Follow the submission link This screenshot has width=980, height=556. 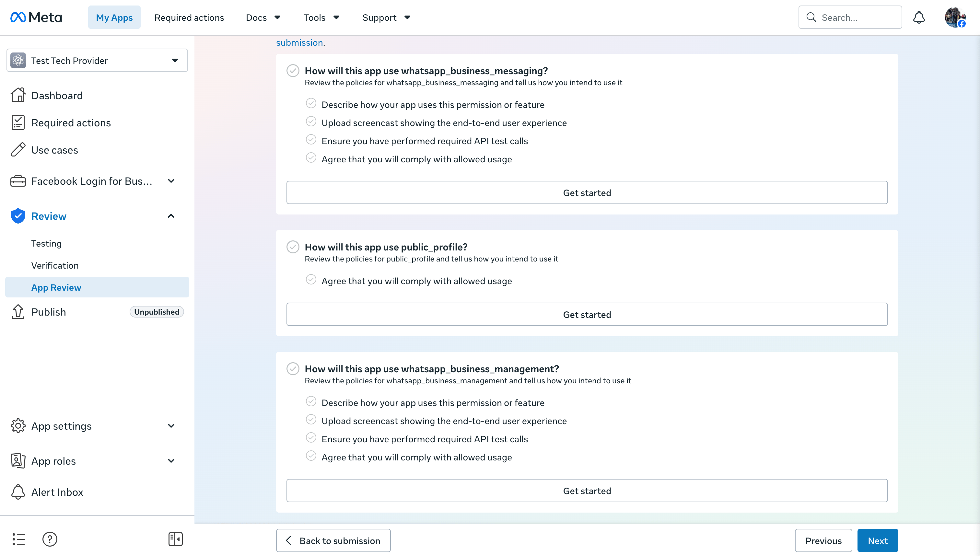[x=299, y=42]
